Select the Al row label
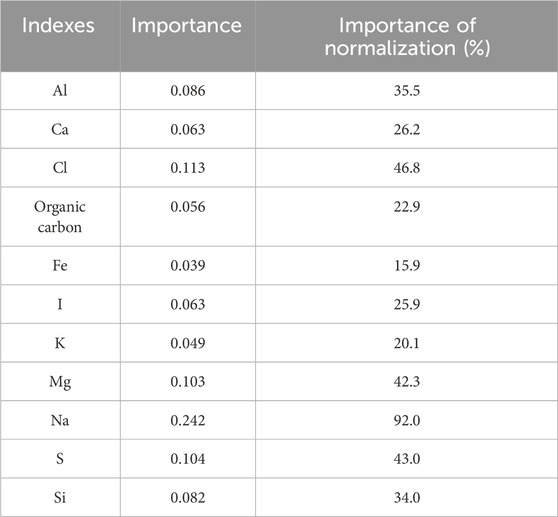 click(60, 91)
